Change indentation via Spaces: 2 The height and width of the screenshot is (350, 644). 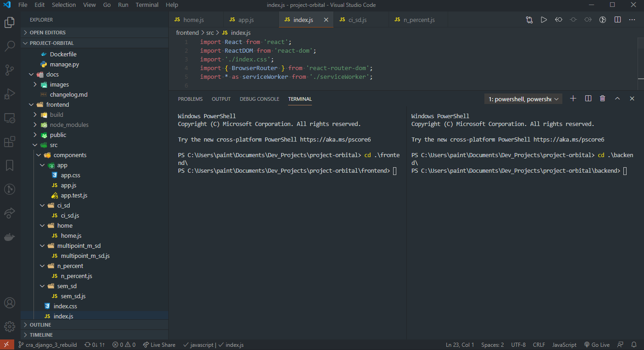pyautogui.click(x=493, y=345)
